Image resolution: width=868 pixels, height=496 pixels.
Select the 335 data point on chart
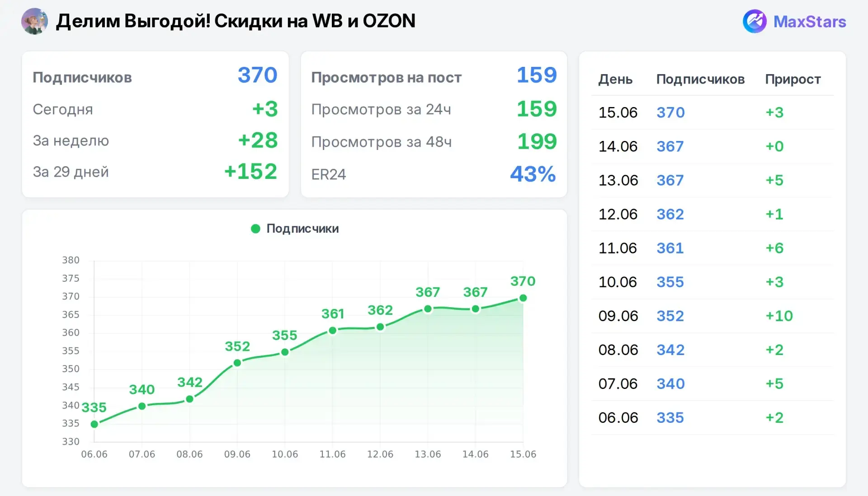point(94,424)
